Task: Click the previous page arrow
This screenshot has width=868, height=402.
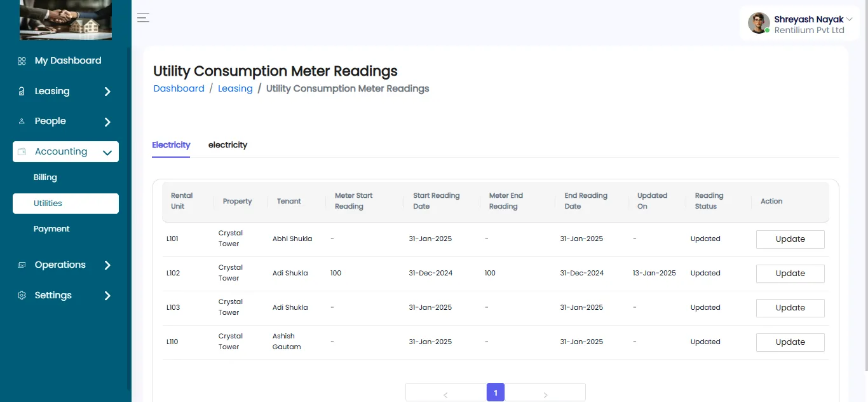Action: (445, 394)
